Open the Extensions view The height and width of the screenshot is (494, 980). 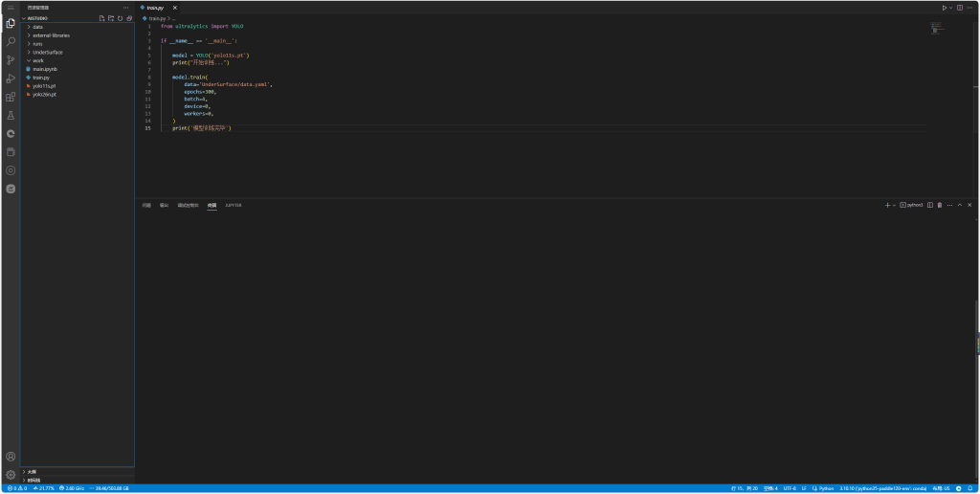pyautogui.click(x=11, y=97)
